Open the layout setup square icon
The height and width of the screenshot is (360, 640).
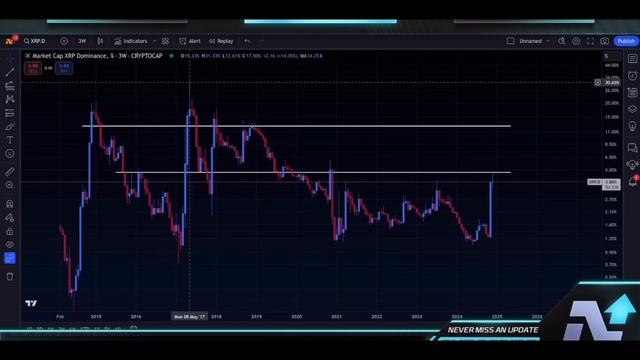click(510, 41)
